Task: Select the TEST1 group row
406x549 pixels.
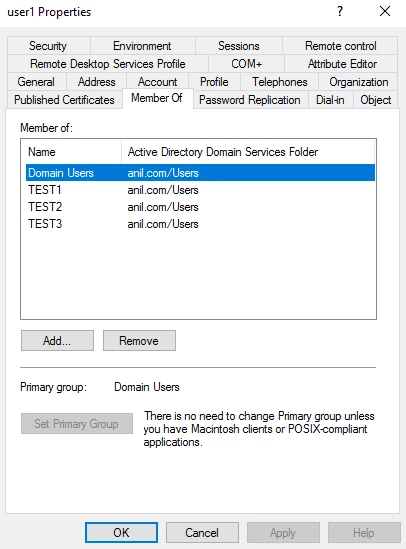Action: (x=200, y=190)
